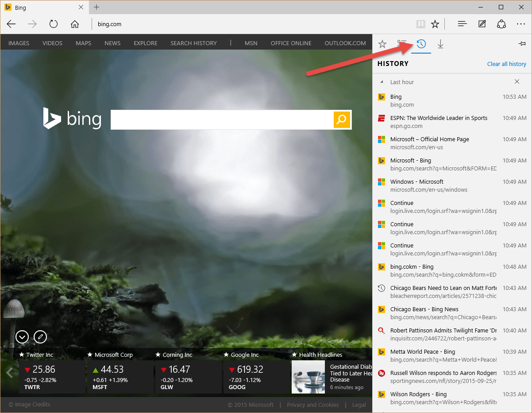Open SEARCH HISTORY in Bing menu
The height and width of the screenshot is (413, 532).
click(x=193, y=43)
